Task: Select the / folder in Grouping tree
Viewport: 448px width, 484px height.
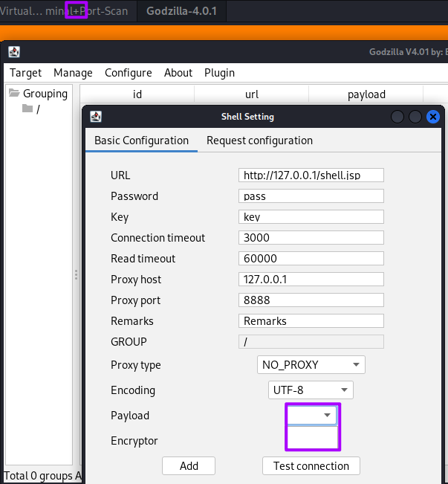Action: point(31,109)
